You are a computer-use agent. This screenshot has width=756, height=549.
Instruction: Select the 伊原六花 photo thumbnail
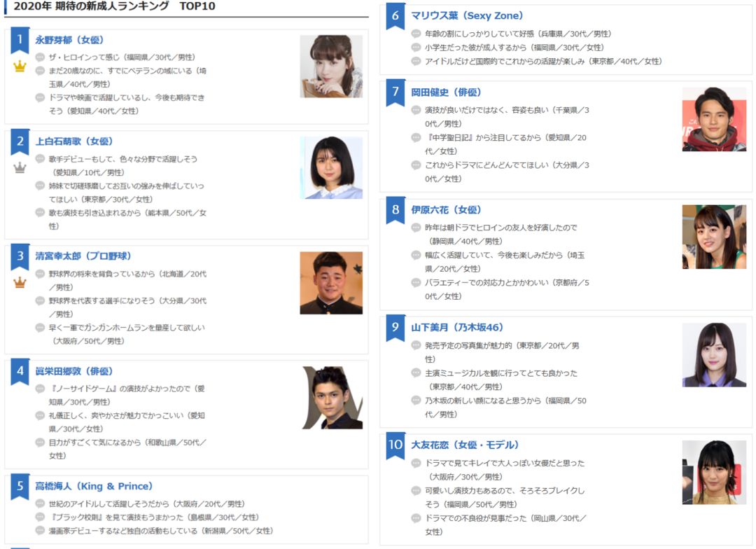(x=714, y=237)
